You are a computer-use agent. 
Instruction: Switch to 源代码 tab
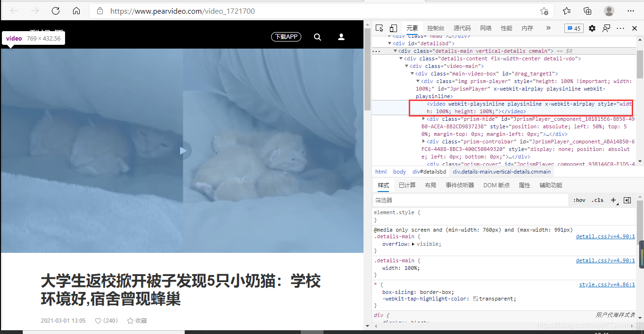[462, 28]
